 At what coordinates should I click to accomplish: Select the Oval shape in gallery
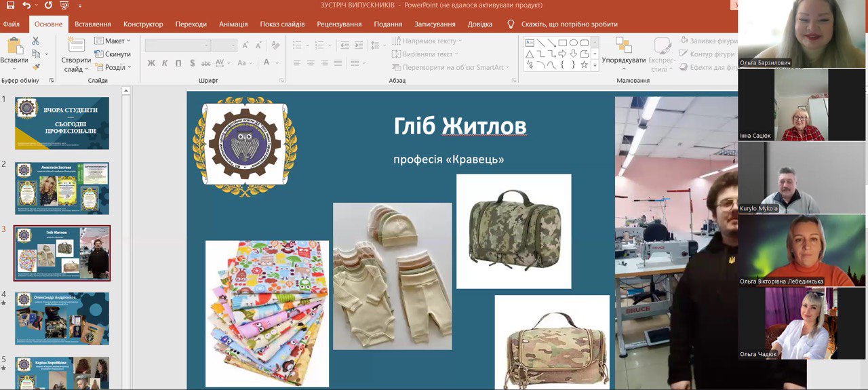pos(574,43)
